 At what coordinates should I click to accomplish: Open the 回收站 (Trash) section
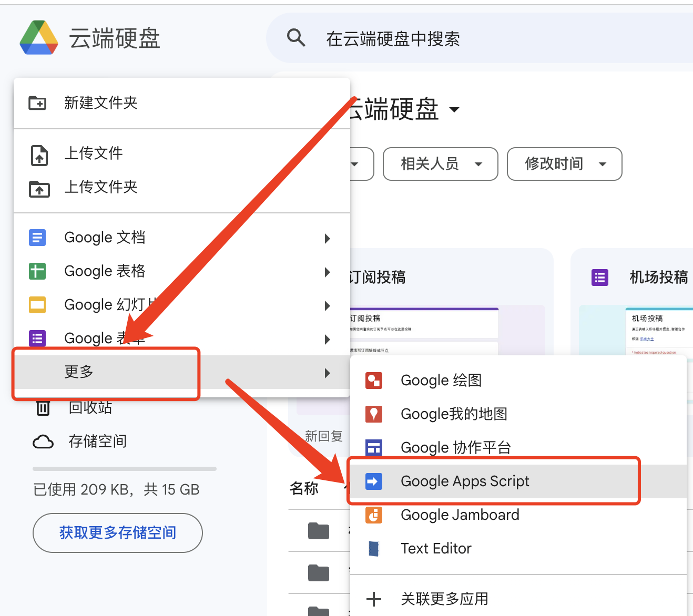pos(89,407)
